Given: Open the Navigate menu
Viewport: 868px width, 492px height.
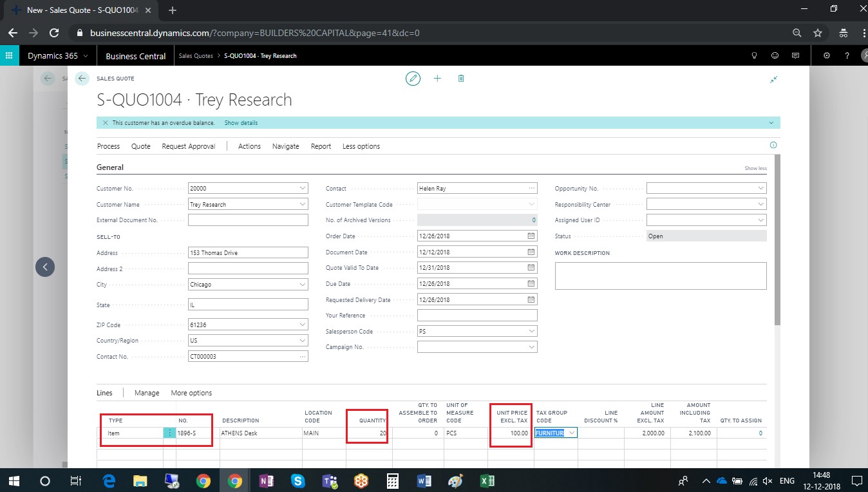Looking at the screenshot, I should click(286, 146).
